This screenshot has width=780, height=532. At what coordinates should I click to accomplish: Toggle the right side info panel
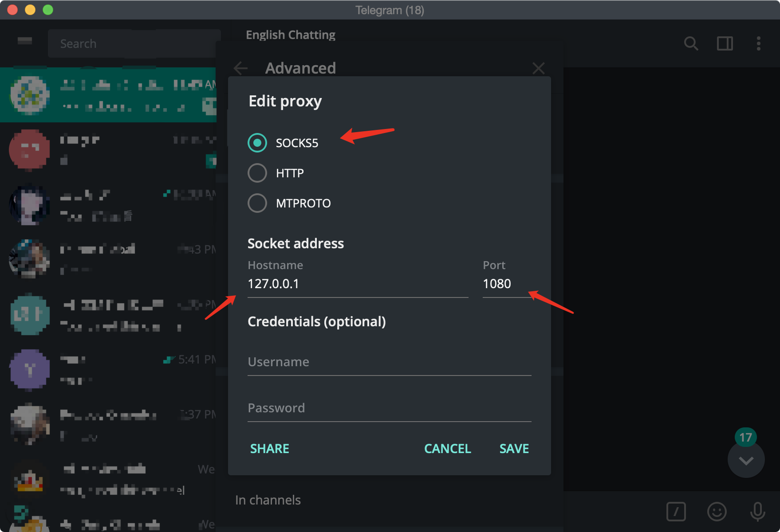coord(725,43)
